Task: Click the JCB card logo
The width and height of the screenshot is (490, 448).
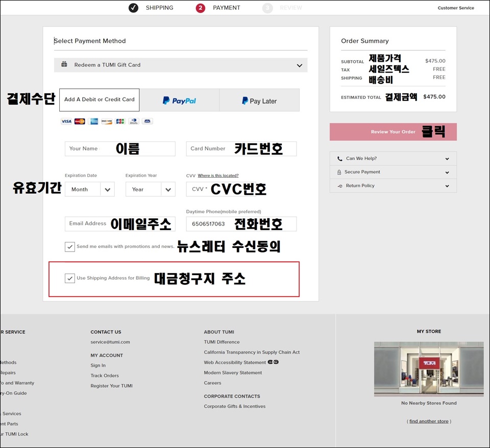Action: 120,121
